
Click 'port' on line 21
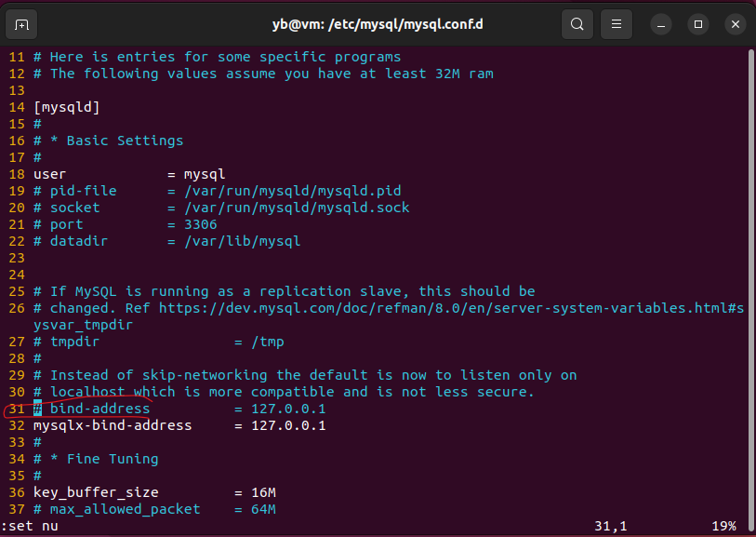[x=67, y=225]
